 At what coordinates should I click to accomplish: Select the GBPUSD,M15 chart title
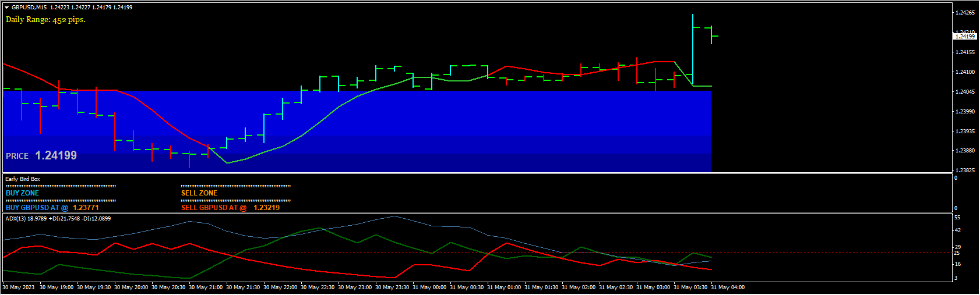29,8
